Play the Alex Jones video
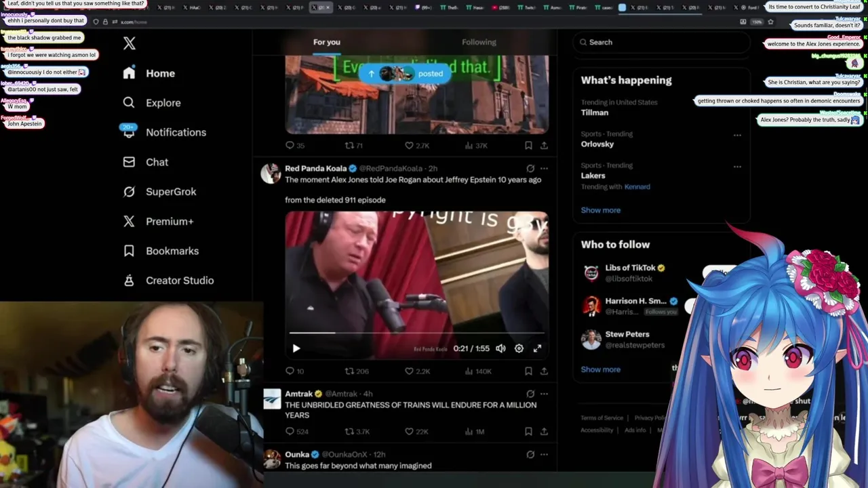The height and width of the screenshot is (488, 868). pos(296,348)
